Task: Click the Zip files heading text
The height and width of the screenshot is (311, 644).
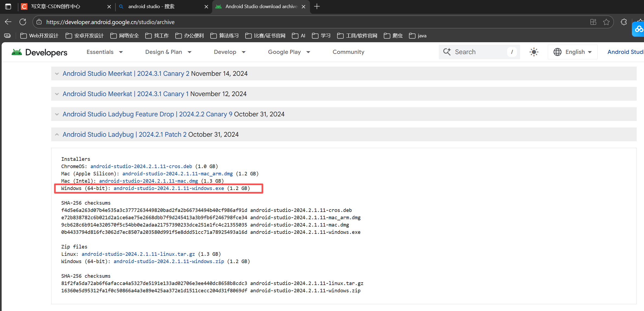Action: coord(74,247)
